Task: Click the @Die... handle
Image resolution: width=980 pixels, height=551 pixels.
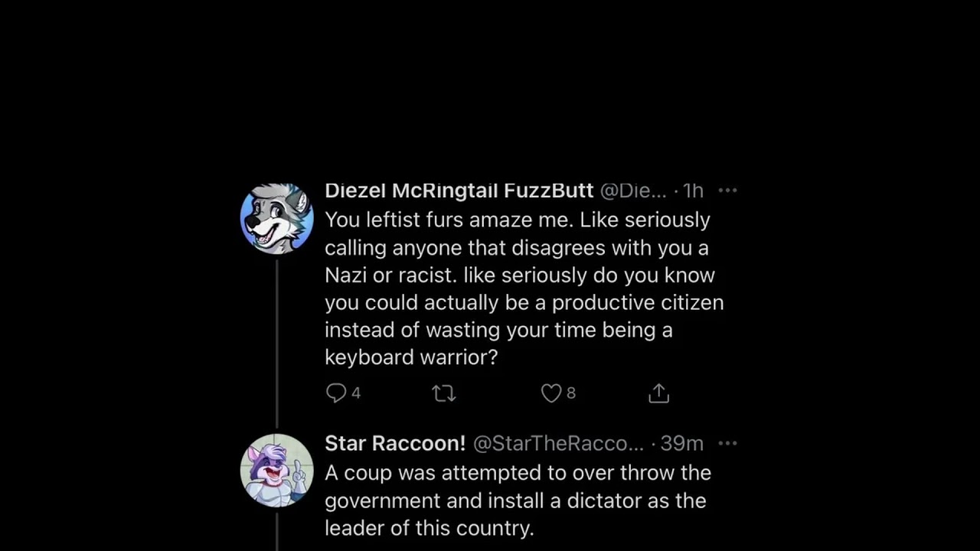Action: 633,191
